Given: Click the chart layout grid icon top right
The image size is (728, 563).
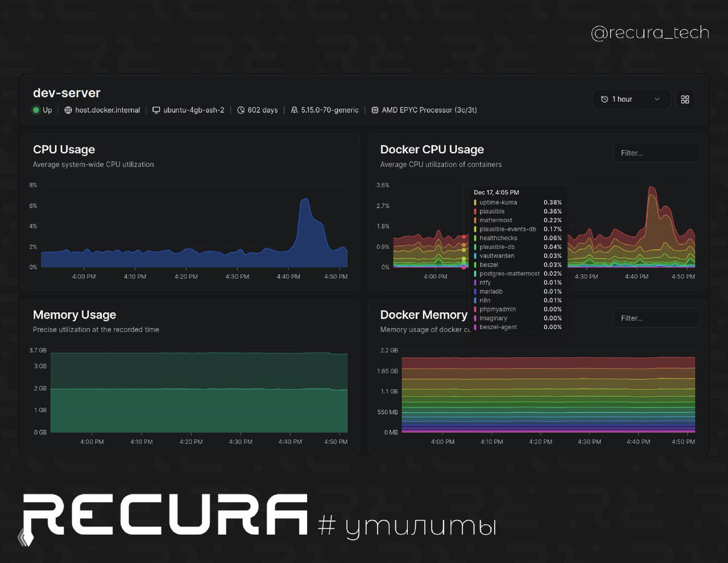Looking at the screenshot, I should [685, 99].
